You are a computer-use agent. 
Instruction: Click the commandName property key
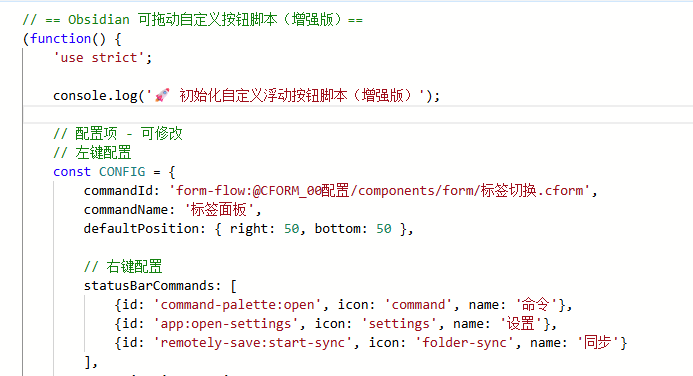coord(126,210)
